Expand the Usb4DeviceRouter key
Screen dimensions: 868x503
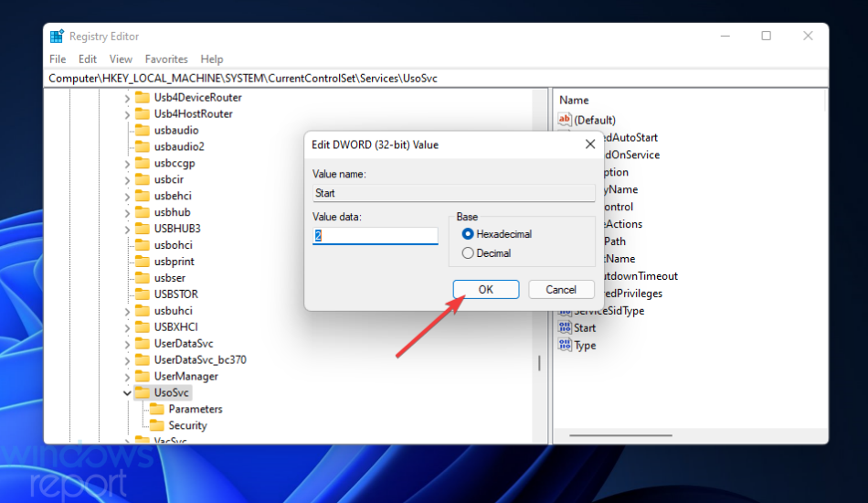pyautogui.click(x=127, y=99)
